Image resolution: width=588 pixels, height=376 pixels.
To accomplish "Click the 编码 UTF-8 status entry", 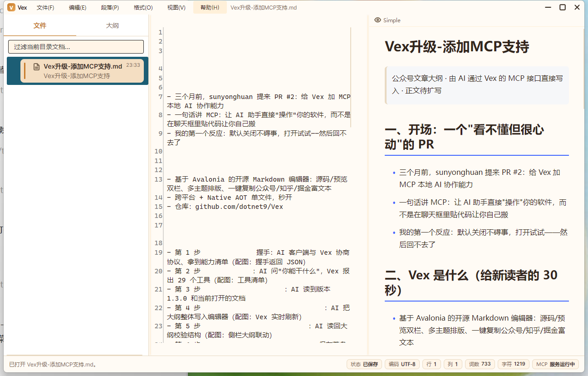I will [402, 364].
